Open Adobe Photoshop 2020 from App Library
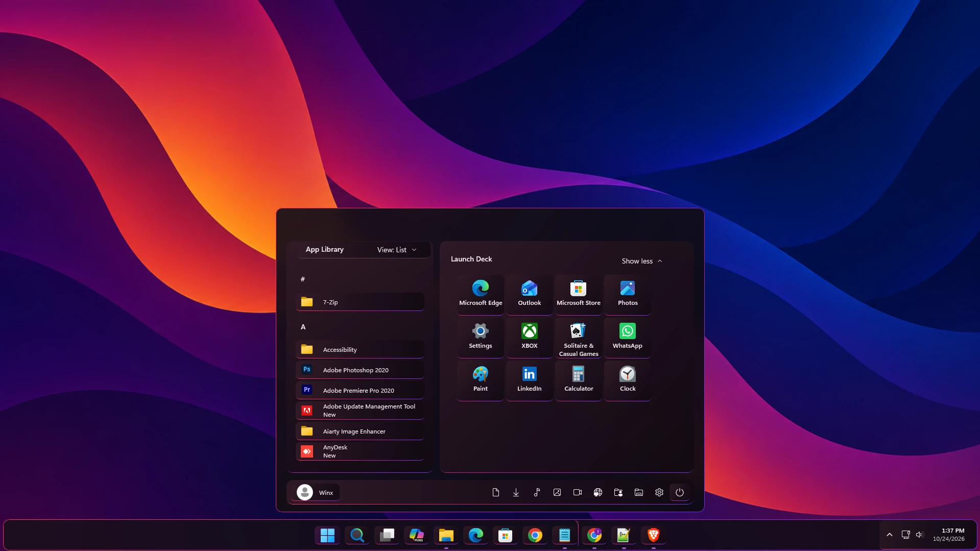Screen dimensions: 980x551 click(x=360, y=370)
